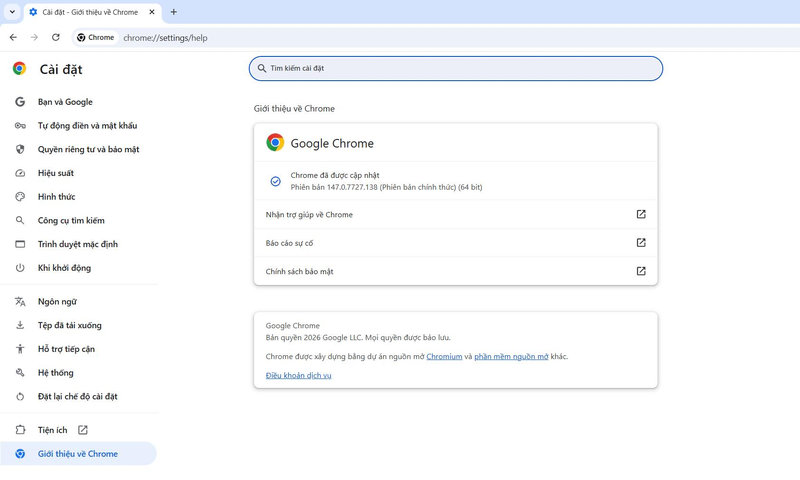Click the Phiên bản 147.0.7727.138 version text
This screenshot has width=800, height=480.
point(386,187)
